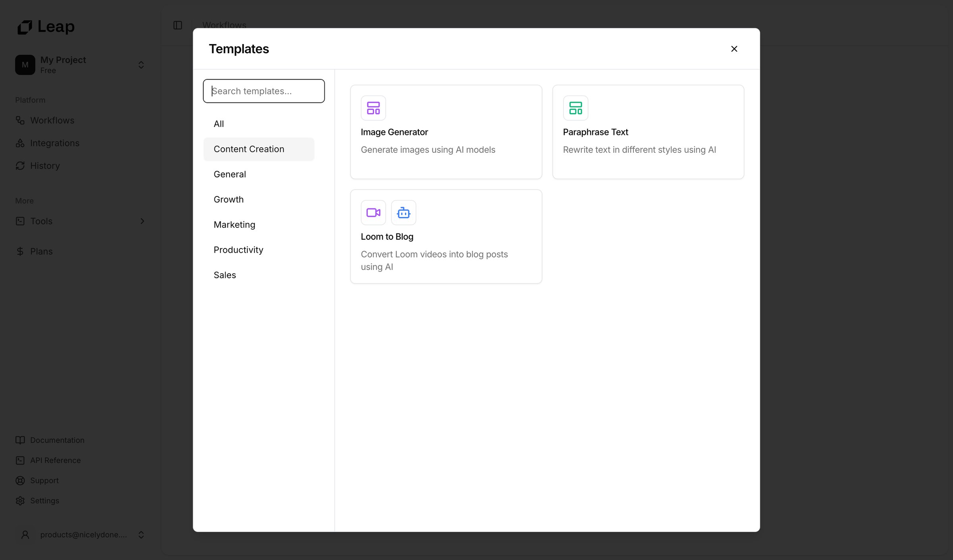Viewport: 953px width, 560px height.
Task: Click 'Rewrite text in different styles' description
Action: (x=639, y=150)
